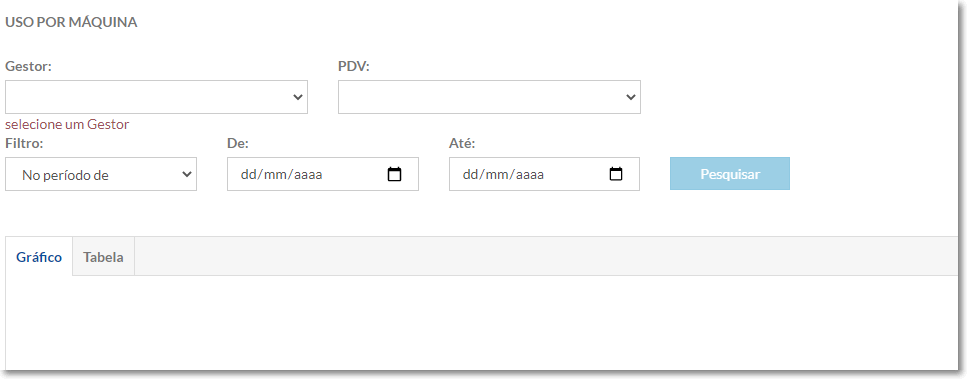Viewport: 967px width, 379px height.
Task: Select the year segment aaaa in De field
Action: (x=307, y=175)
